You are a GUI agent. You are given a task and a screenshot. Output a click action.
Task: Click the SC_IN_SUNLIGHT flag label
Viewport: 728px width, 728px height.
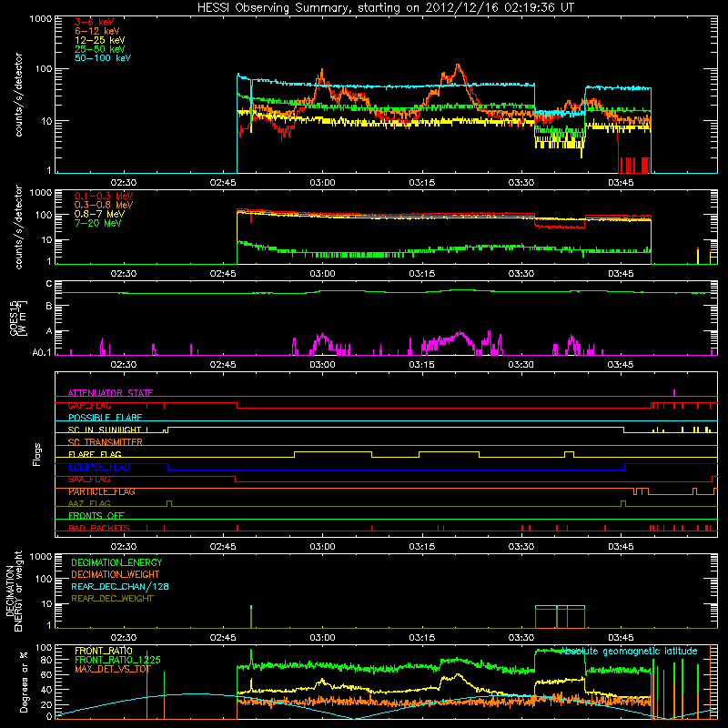[x=105, y=430]
